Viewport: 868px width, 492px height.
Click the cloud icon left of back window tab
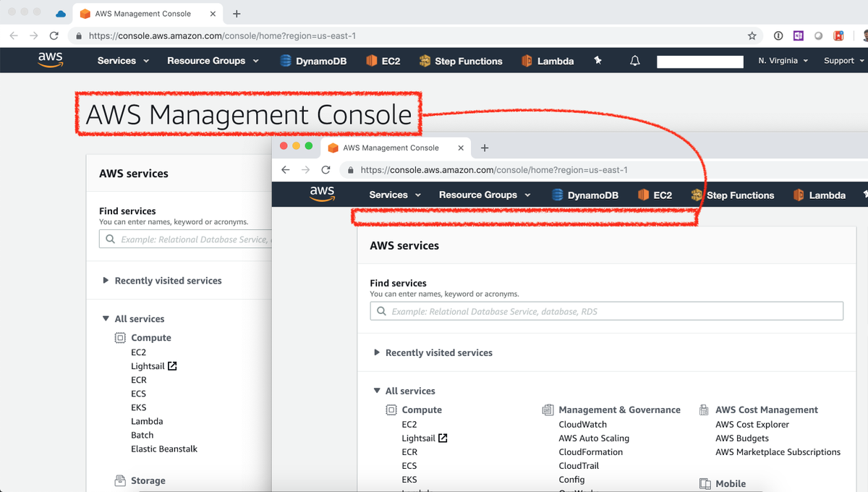(x=61, y=14)
